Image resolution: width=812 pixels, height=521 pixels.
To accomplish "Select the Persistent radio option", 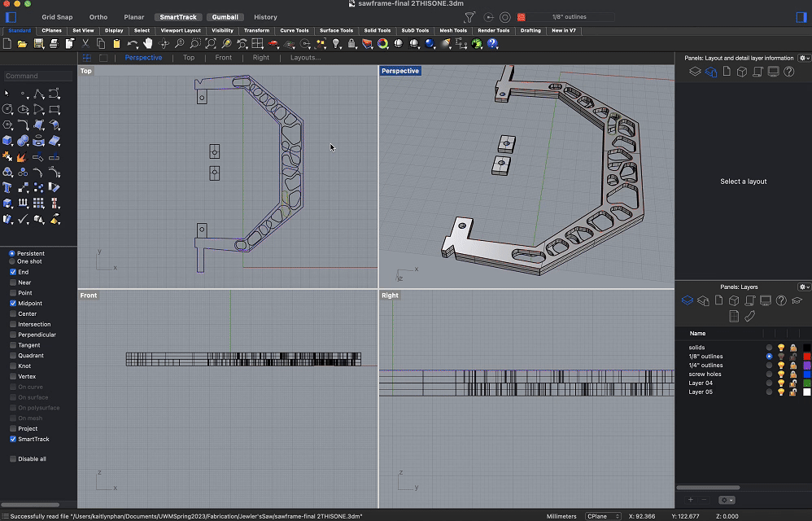I will [x=12, y=253].
